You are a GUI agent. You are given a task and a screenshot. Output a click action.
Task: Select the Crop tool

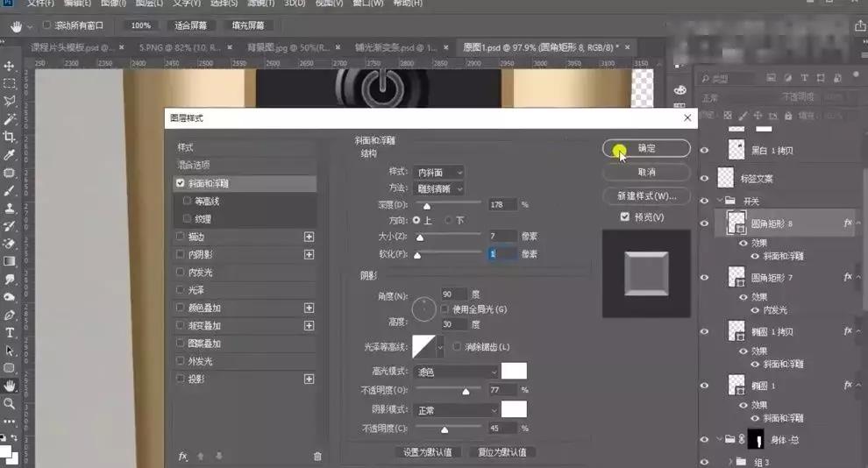pyautogui.click(x=10, y=137)
